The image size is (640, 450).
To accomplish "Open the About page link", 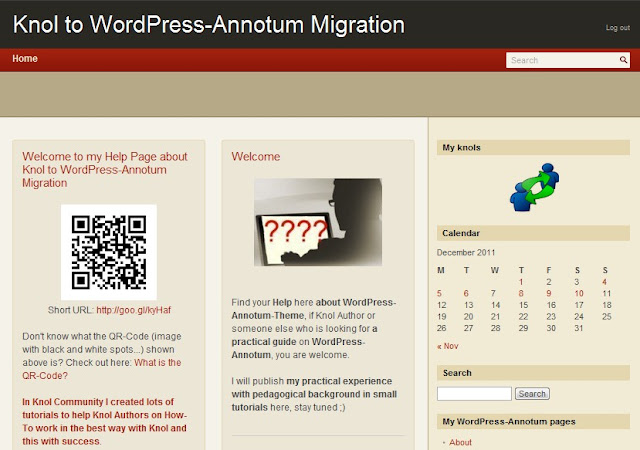I will 460,442.
